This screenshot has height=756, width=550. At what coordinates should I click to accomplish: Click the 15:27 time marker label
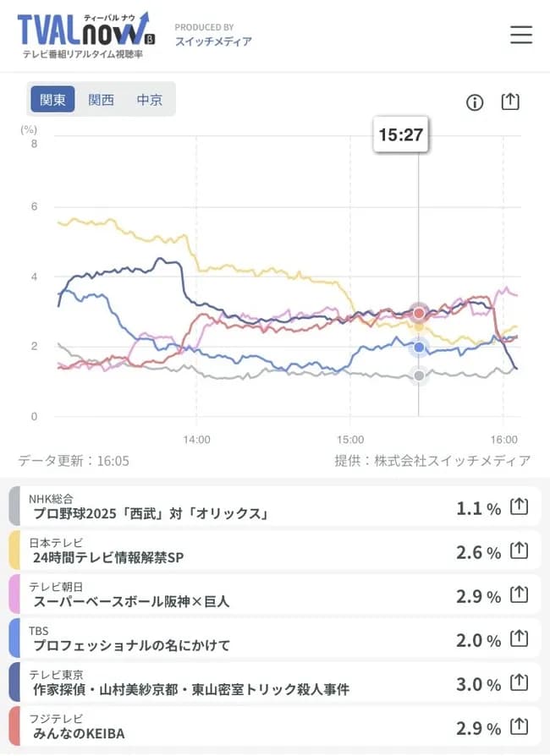click(x=400, y=134)
